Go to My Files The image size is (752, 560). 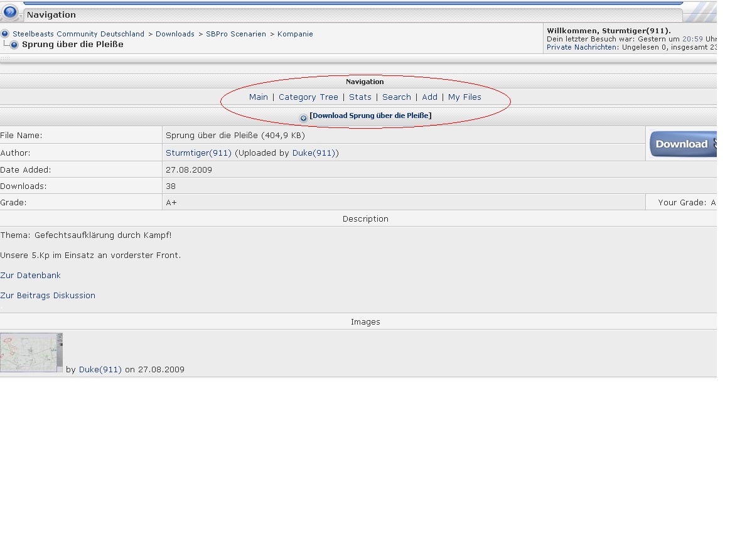(x=465, y=97)
